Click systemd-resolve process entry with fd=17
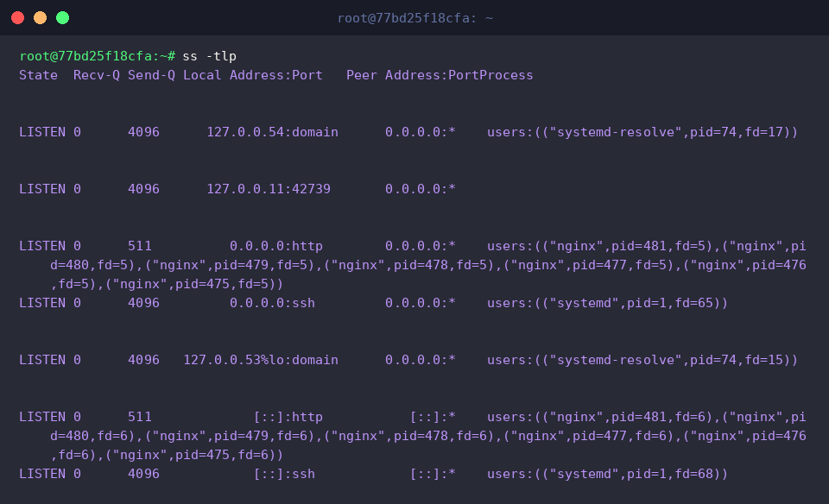829x504 pixels. tap(642, 132)
